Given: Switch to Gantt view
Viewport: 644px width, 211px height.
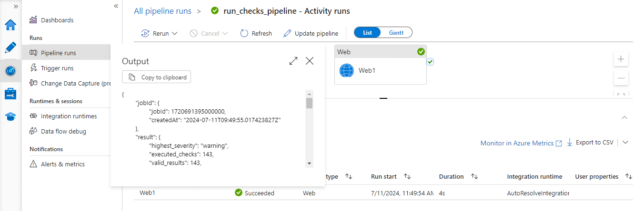Looking at the screenshot, I should pyautogui.click(x=396, y=32).
